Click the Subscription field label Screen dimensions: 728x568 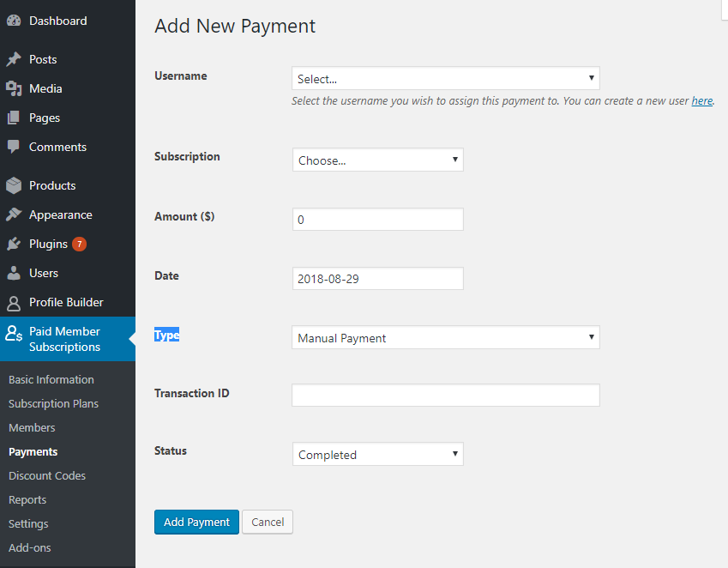187,156
